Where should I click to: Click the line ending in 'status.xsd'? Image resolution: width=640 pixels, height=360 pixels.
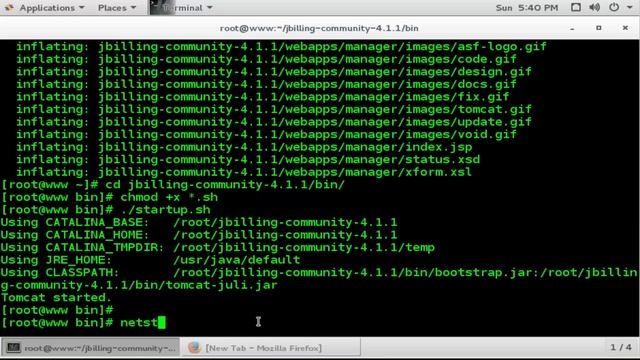click(x=248, y=160)
